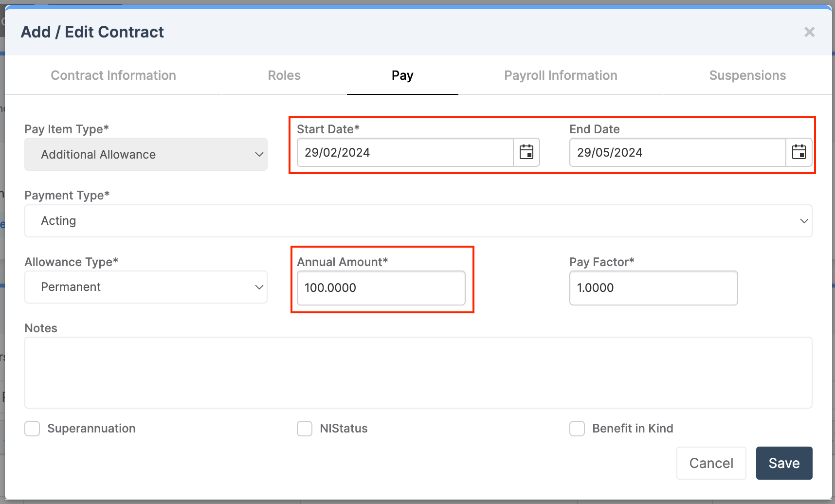Image resolution: width=835 pixels, height=504 pixels.
Task: Switch to the Contract Information tab
Action: pos(113,75)
